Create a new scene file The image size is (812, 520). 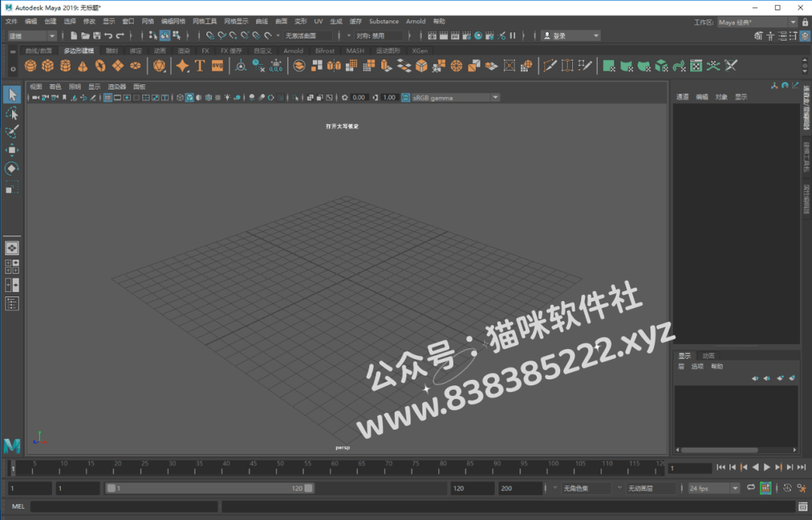coord(74,35)
